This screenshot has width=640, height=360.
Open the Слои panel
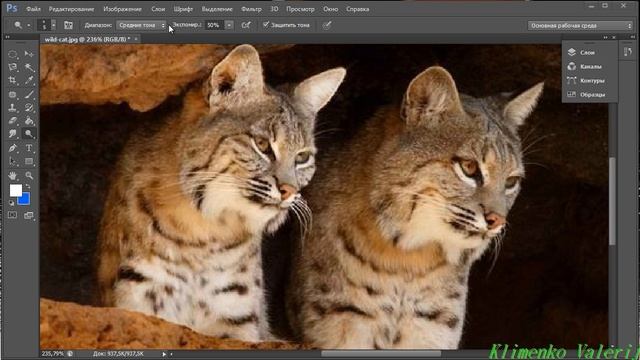pyautogui.click(x=582, y=52)
